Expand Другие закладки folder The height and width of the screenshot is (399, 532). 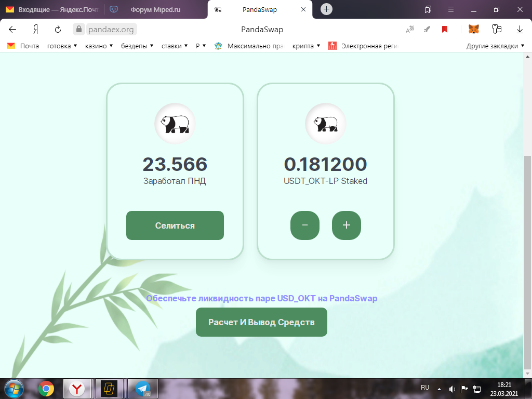[495, 46]
